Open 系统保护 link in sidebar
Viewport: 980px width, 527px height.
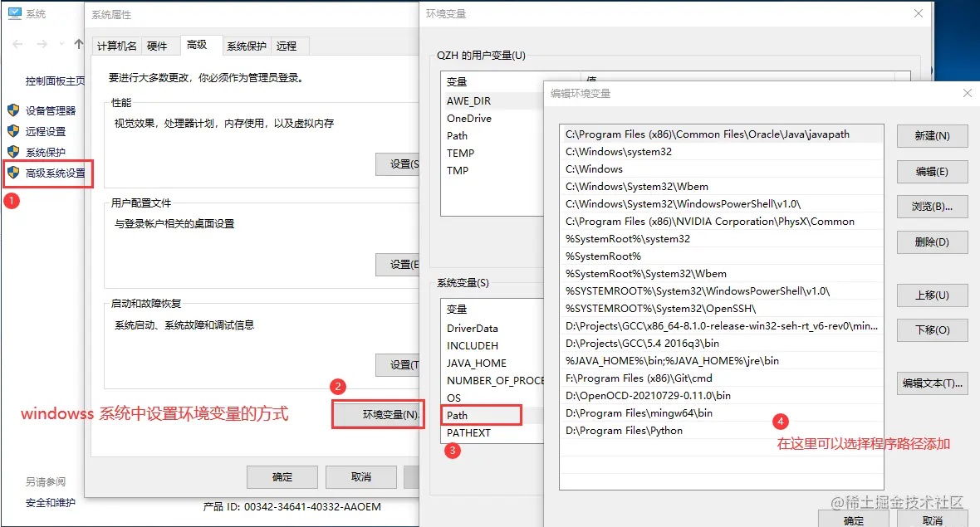(46, 152)
